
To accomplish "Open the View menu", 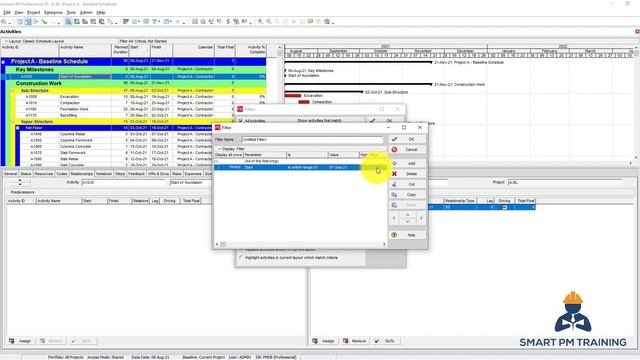I will tap(19, 13).
